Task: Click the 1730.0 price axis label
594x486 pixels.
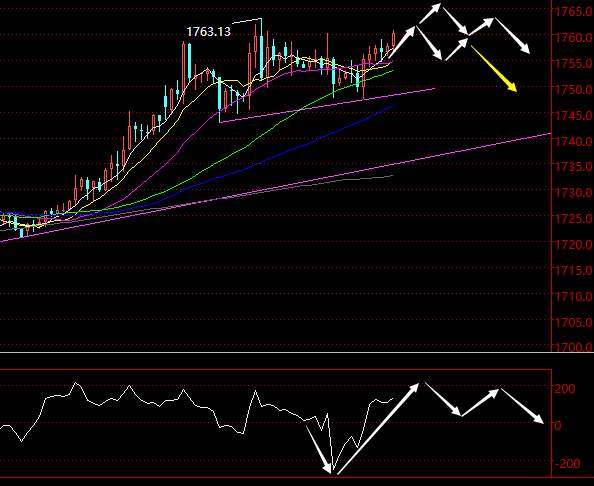Action: pyautogui.click(x=574, y=193)
